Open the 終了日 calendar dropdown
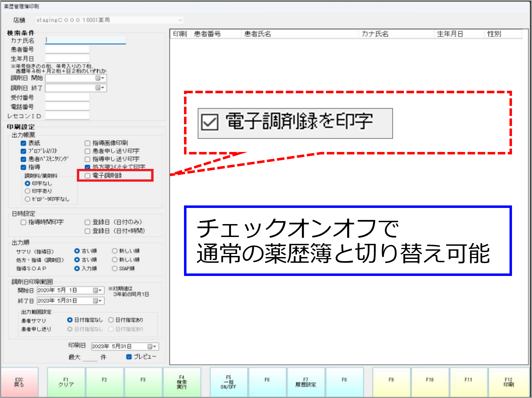 (98, 301)
